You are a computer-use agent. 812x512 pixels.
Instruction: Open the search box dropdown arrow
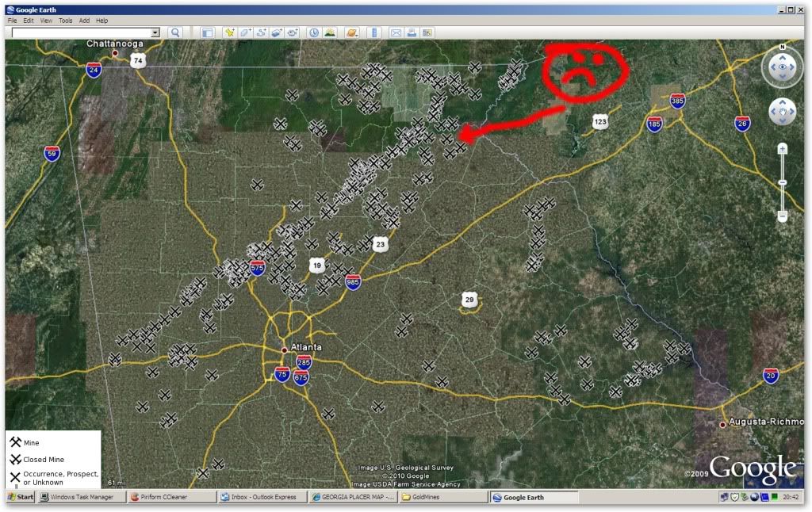point(155,32)
